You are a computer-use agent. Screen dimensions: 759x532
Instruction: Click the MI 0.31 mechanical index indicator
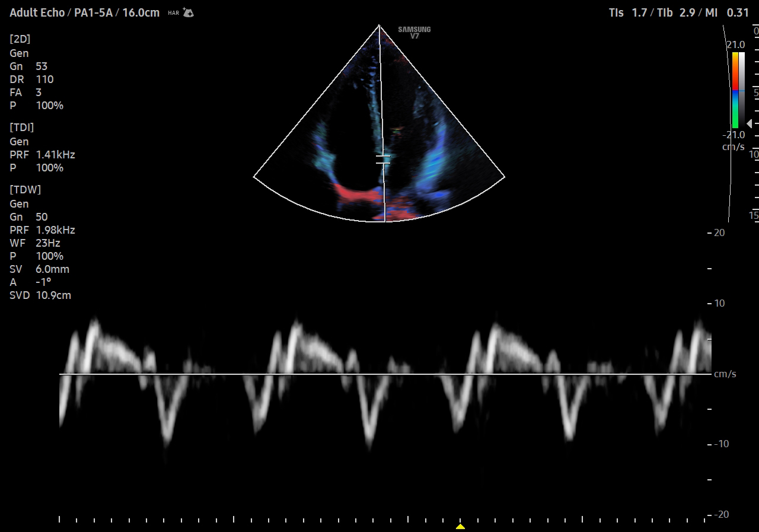pyautogui.click(x=727, y=12)
